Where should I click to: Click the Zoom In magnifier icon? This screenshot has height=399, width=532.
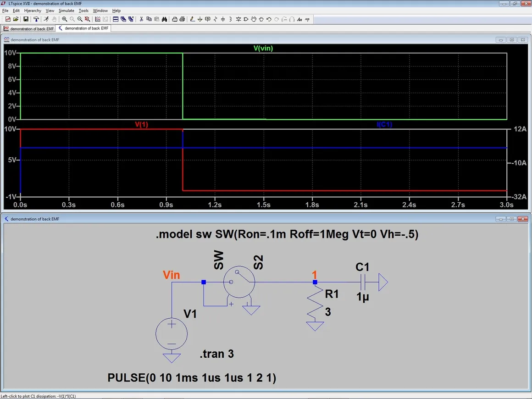pos(65,19)
